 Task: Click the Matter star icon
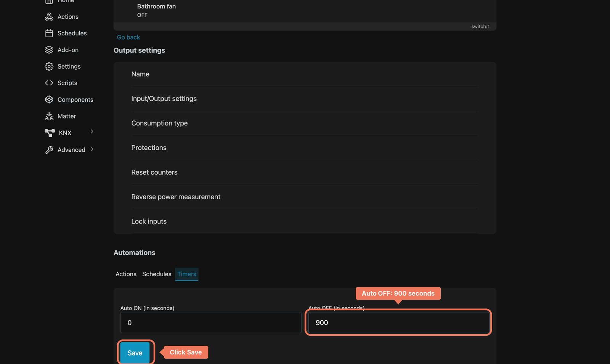pos(49,116)
